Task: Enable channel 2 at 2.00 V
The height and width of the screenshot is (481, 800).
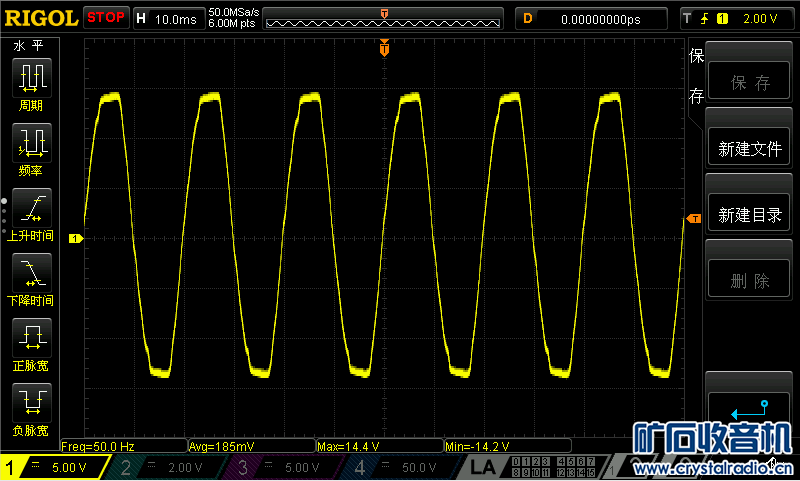Action: pos(172,467)
